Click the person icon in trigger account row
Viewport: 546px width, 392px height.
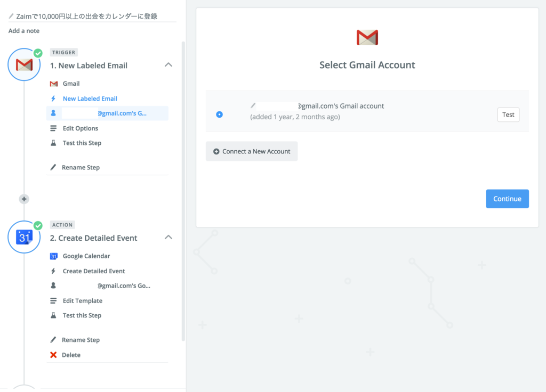click(53, 113)
